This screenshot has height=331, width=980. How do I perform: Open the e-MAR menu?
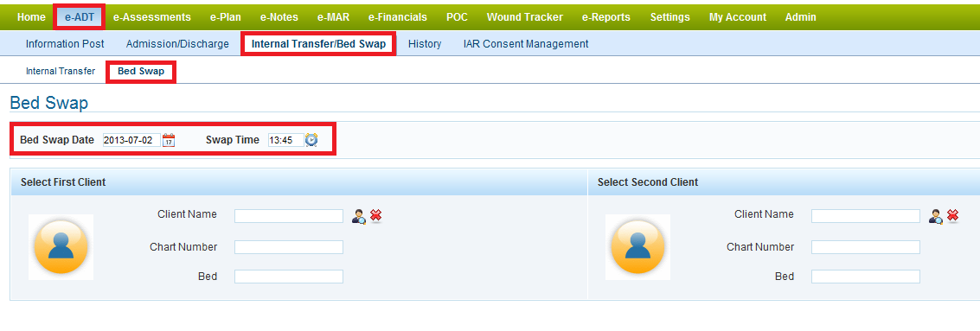[x=333, y=17]
